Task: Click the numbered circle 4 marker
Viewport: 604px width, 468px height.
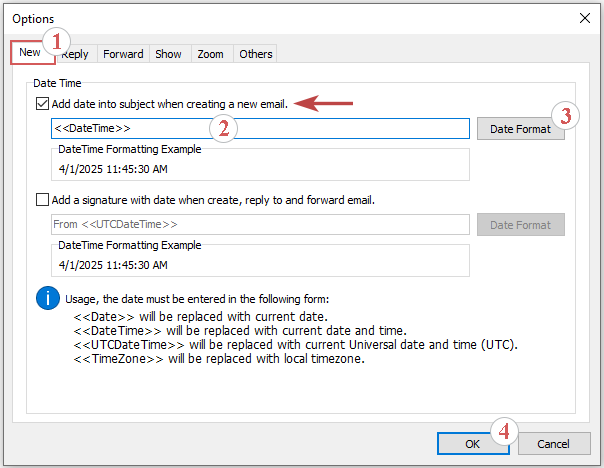Action: tap(505, 433)
